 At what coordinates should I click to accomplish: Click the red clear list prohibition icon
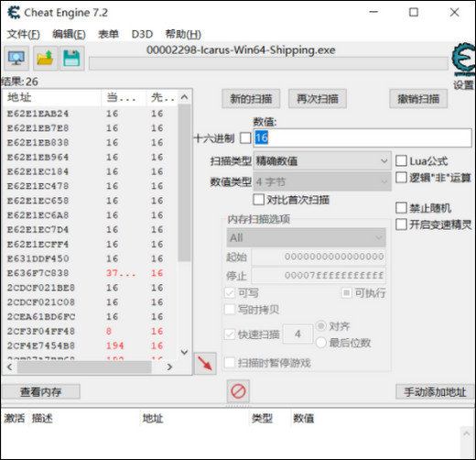click(238, 391)
